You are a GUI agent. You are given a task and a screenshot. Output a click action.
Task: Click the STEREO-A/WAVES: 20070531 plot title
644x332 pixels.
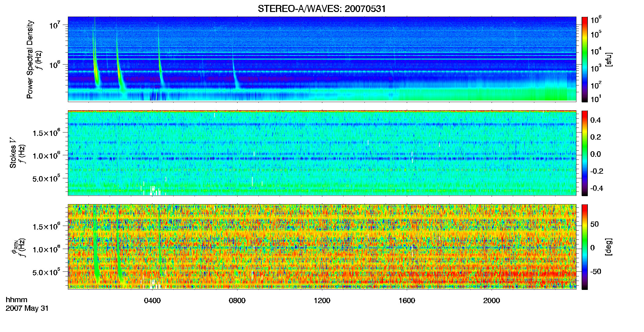click(x=322, y=9)
